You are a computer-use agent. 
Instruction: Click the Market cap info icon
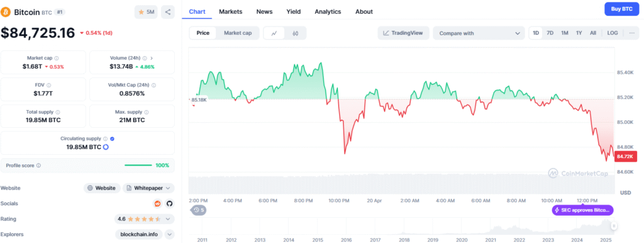pos(57,58)
